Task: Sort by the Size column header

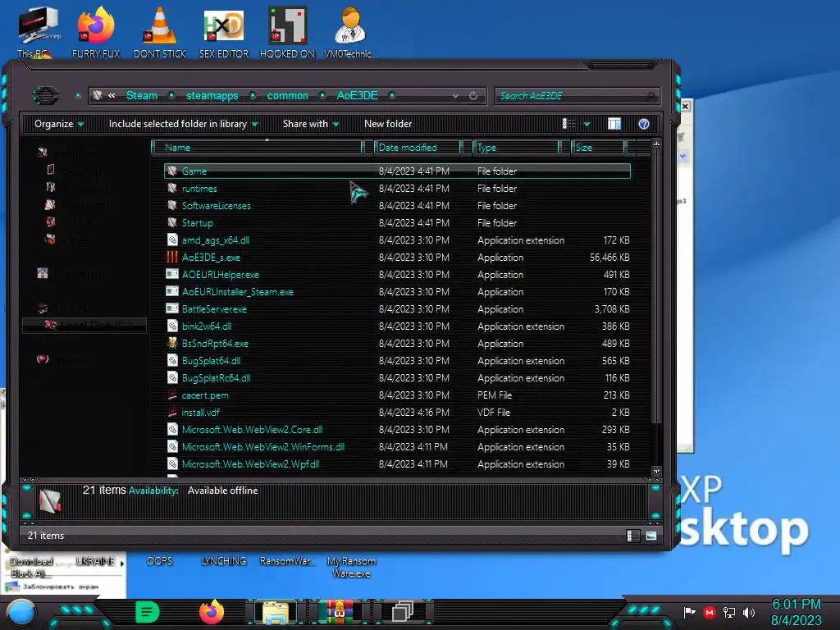Action: [598, 148]
